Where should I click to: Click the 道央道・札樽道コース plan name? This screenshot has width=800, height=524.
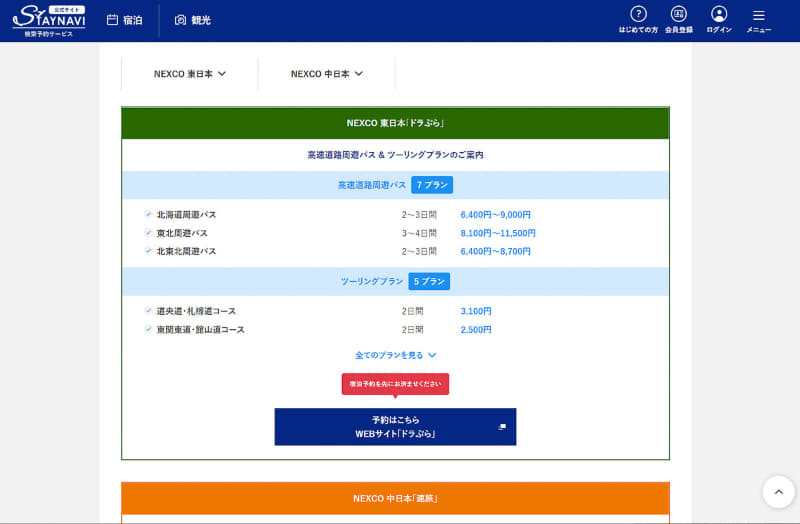196,311
